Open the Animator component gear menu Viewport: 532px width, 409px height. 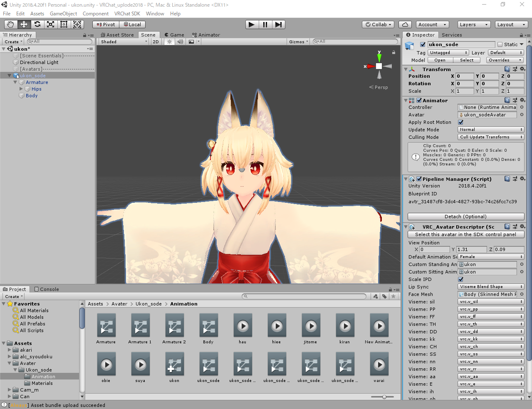coord(522,100)
